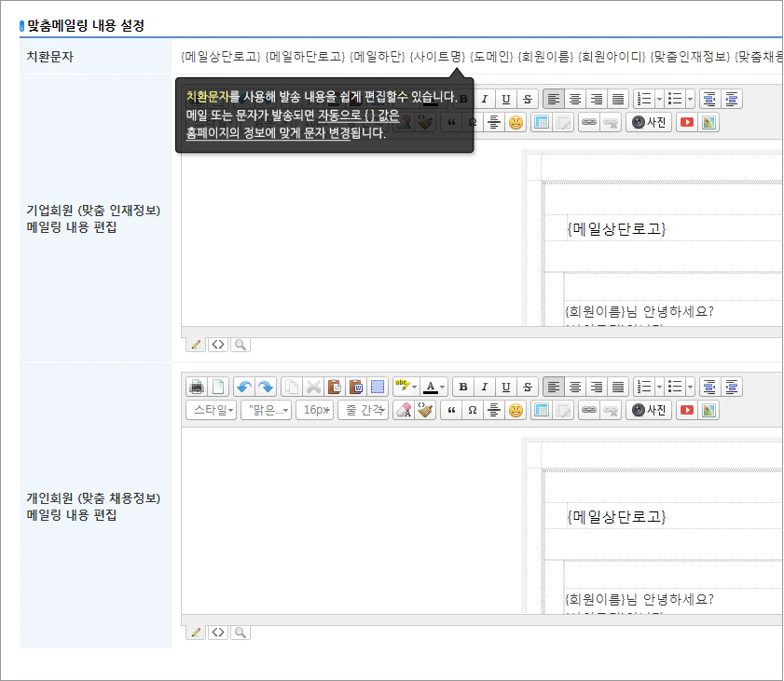Insert a special character with the Ω icon
The image size is (784, 681).
[472, 410]
